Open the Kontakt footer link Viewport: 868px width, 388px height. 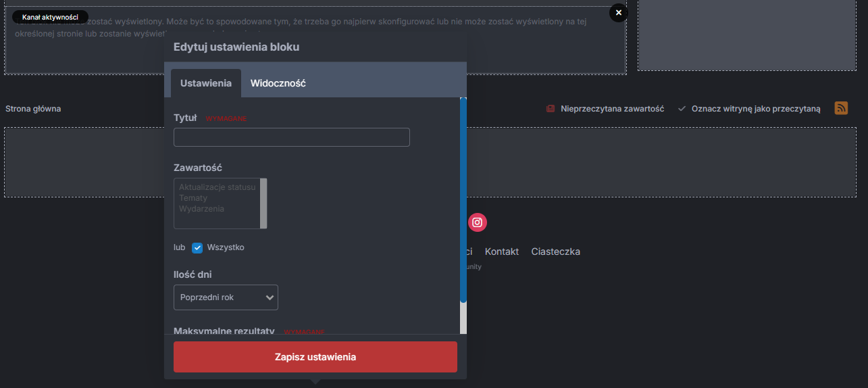tap(501, 251)
